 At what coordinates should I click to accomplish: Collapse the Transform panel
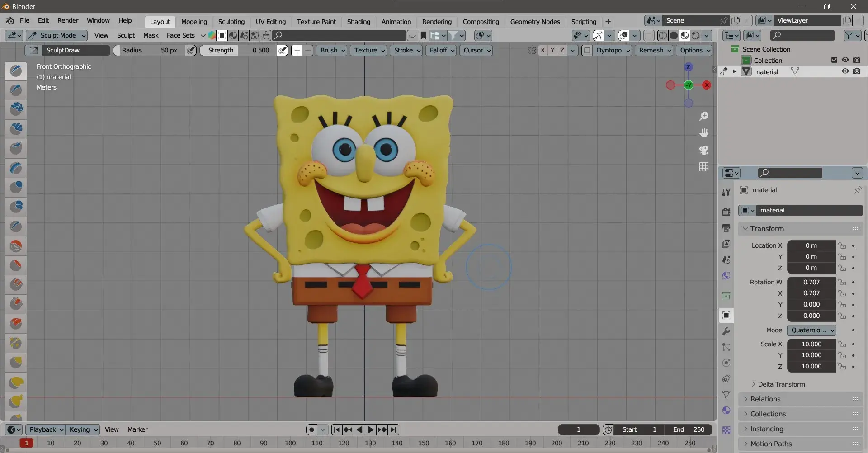[x=801, y=229]
